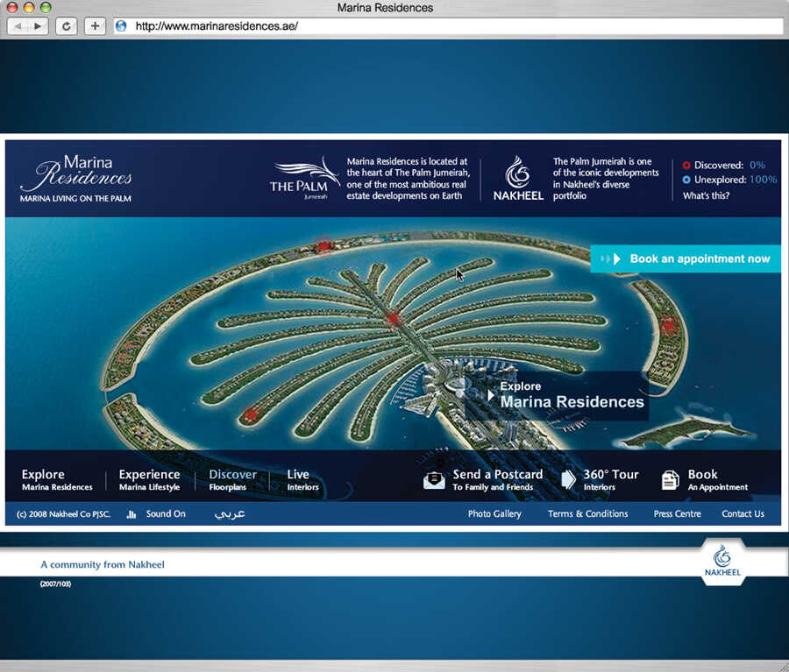Open the What's this? link
789x672 pixels.
pyautogui.click(x=706, y=195)
